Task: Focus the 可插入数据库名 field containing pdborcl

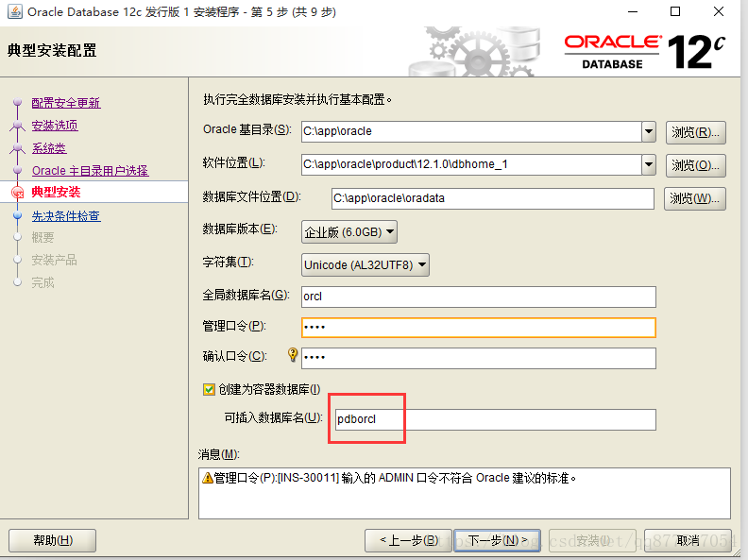Action: click(x=496, y=419)
